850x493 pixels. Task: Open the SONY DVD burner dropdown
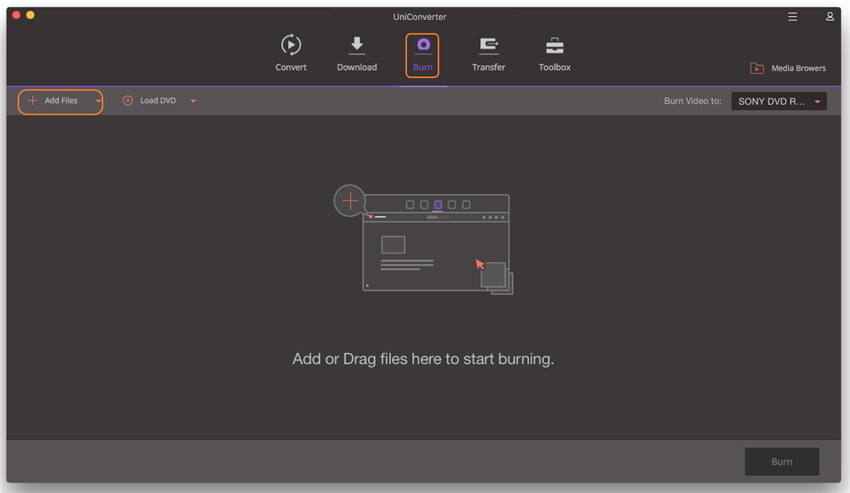click(778, 101)
